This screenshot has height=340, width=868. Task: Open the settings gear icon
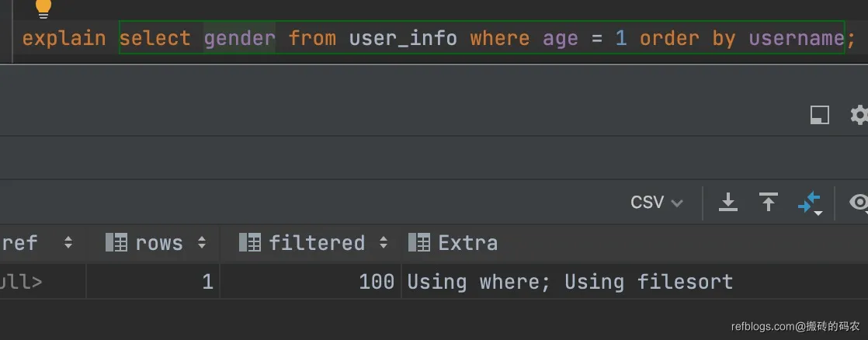[x=859, y=116]
